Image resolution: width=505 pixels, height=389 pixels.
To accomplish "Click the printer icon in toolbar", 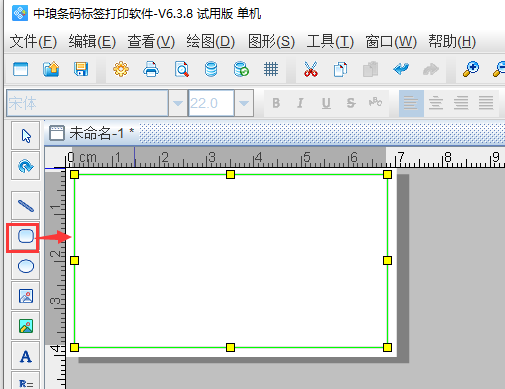I will click(x=151, y=69).
